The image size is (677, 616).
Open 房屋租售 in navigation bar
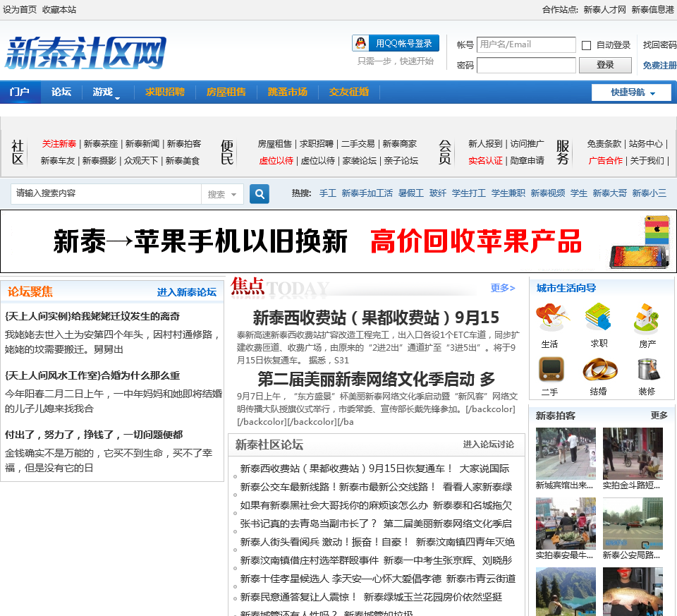226,92
